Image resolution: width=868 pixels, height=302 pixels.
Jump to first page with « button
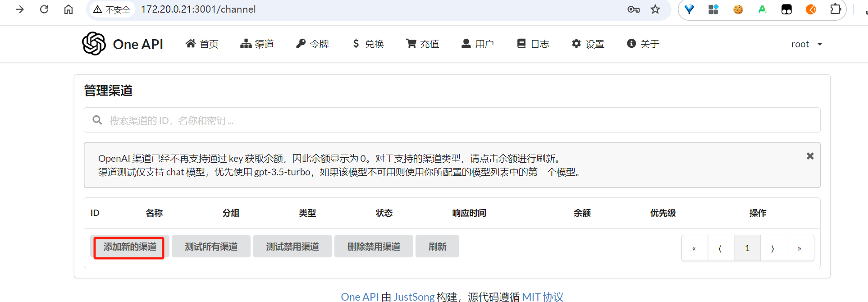(694, 248)
